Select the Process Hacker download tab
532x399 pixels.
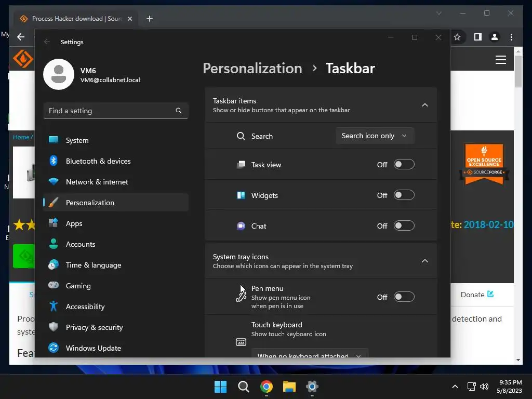[x=76, y=19]
